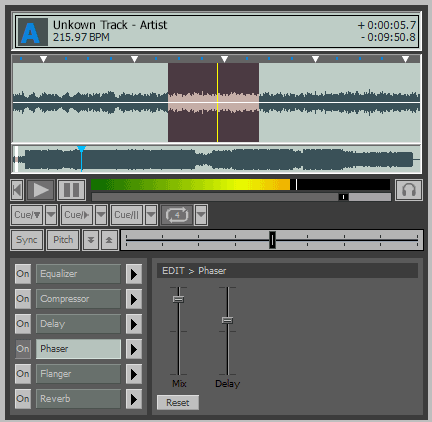Click the green-yellow level meter
Image resolution: width=432 pixels, height=422 pixels.
click(240, 185)
